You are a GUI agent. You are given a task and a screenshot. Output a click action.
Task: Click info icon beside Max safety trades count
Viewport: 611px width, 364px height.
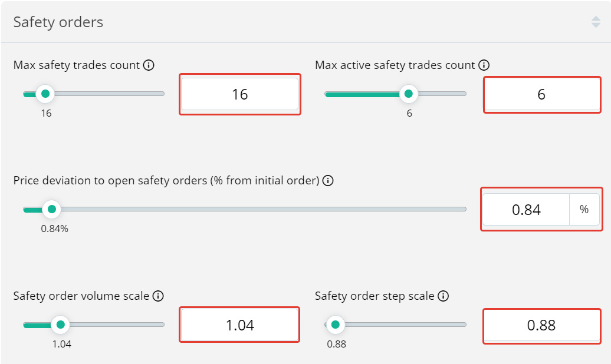149,65
